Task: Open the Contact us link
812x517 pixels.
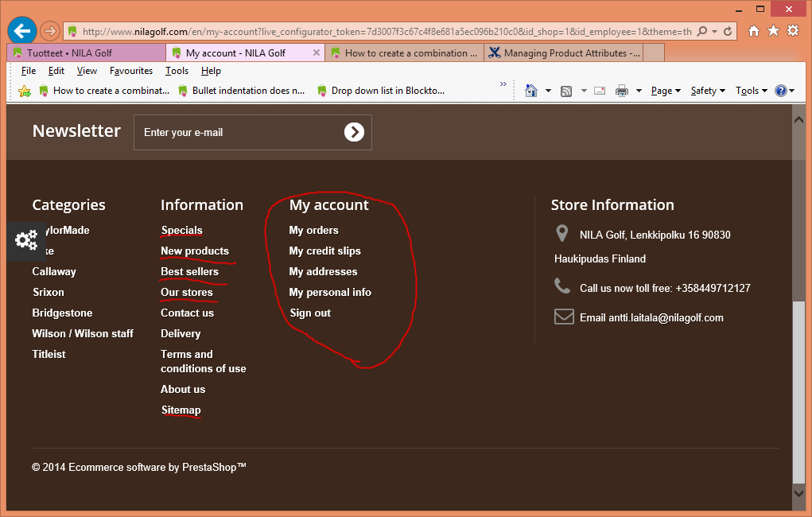Action: pos(187,313)
